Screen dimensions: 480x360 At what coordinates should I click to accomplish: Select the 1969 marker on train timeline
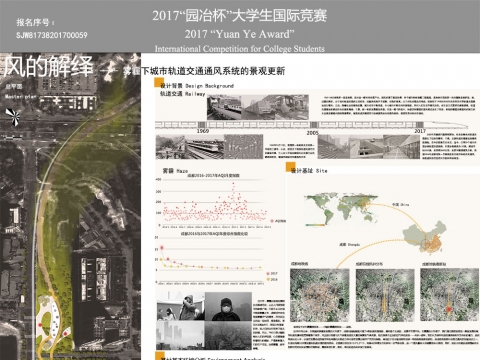tap(203, 131)
